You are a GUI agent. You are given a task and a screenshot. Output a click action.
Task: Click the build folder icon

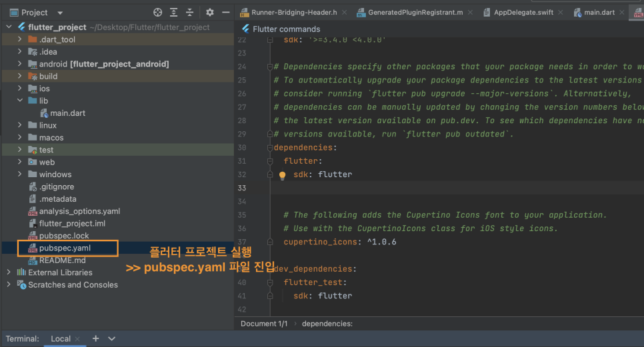tap(33, 77)
